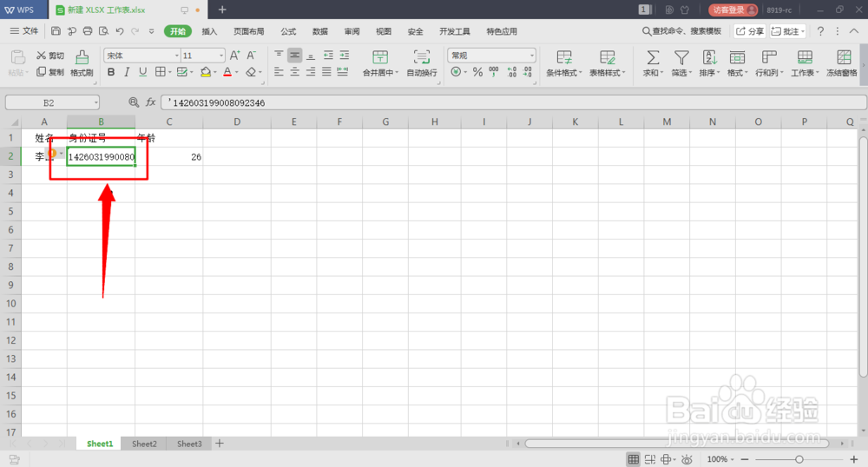Toggle eye protection mode icon in status bar

687,459
